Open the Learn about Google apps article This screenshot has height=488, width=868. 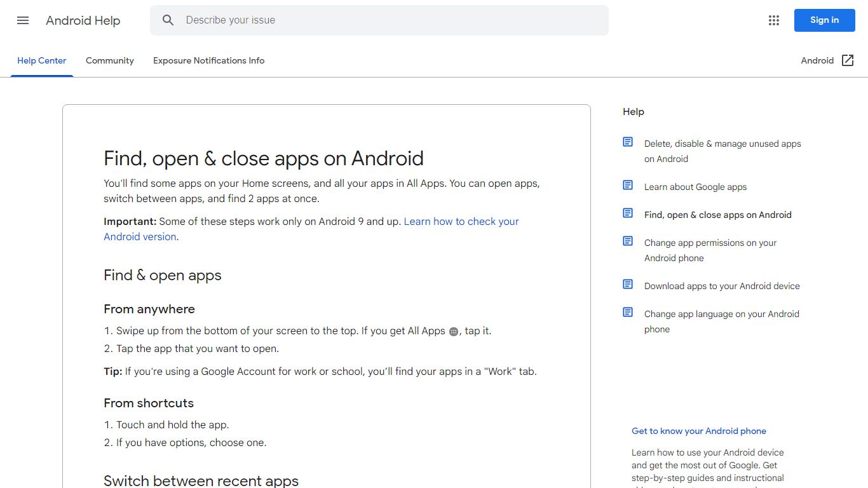point(695,187)
